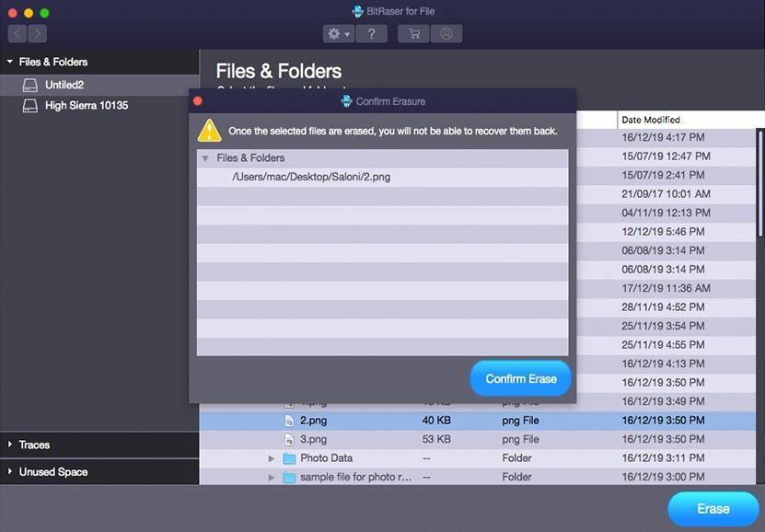Click the Date Modified column header
765x532 pixels.
[650, 120]
